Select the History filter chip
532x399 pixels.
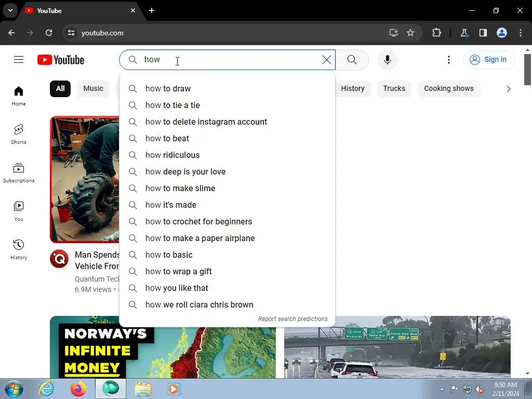tap(353, 88)
